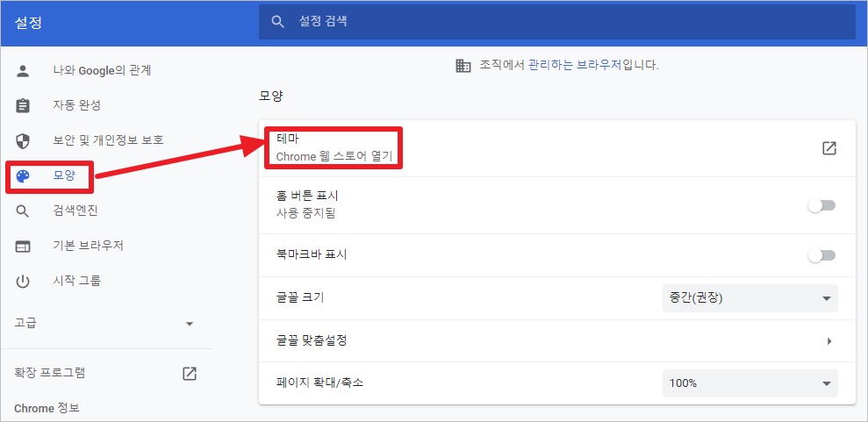868x422 pixels.
Task: Click the search magnifier icon in header
Action: (278, 22)
